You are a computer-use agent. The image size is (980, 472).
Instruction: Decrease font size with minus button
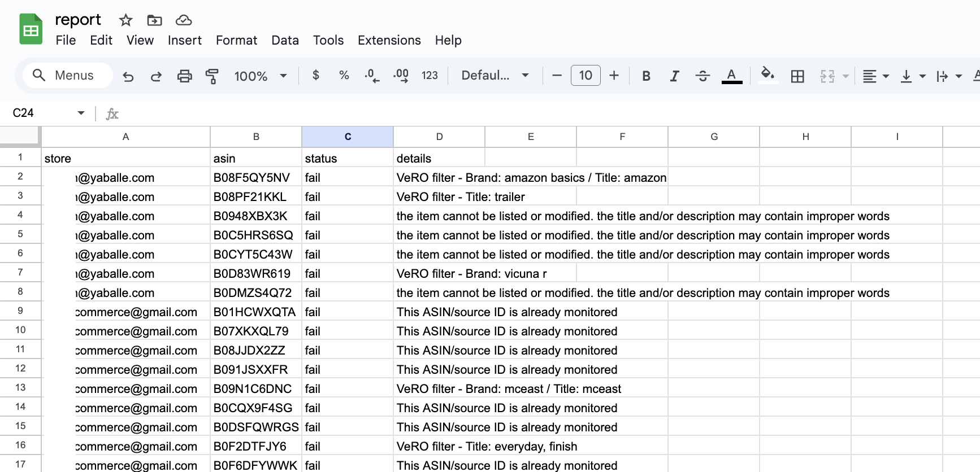click(557, 75)
